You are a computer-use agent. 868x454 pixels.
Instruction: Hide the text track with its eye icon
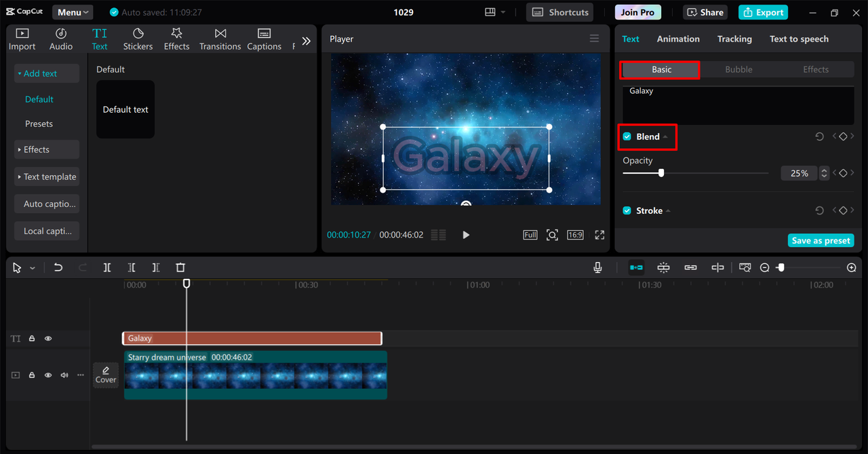pos(48,339)
